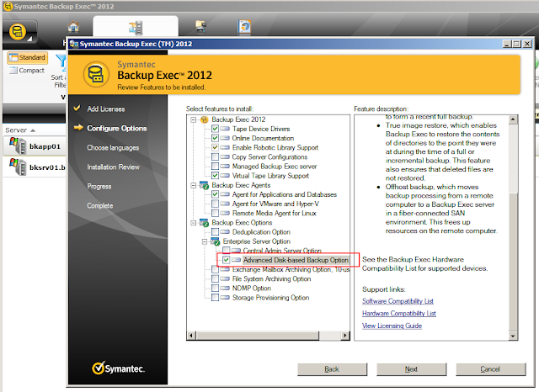Select the Choose languages step
This screenshot has height=392, width=539.
coord(113,147)
